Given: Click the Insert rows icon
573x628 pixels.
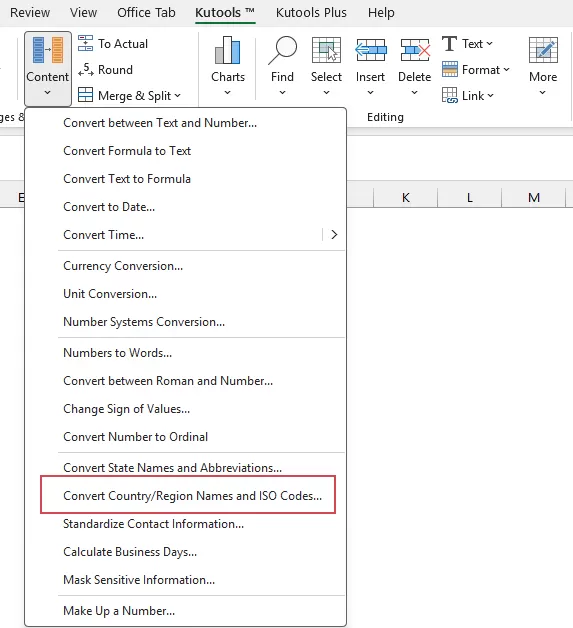Looking at the screenshot, I should click(370, 50).
